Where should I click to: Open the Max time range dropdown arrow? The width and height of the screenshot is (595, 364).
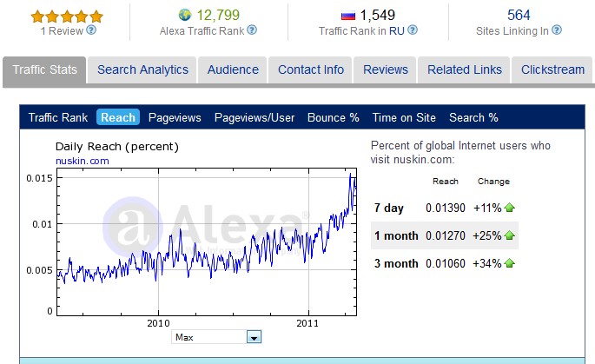click(254, 337)
